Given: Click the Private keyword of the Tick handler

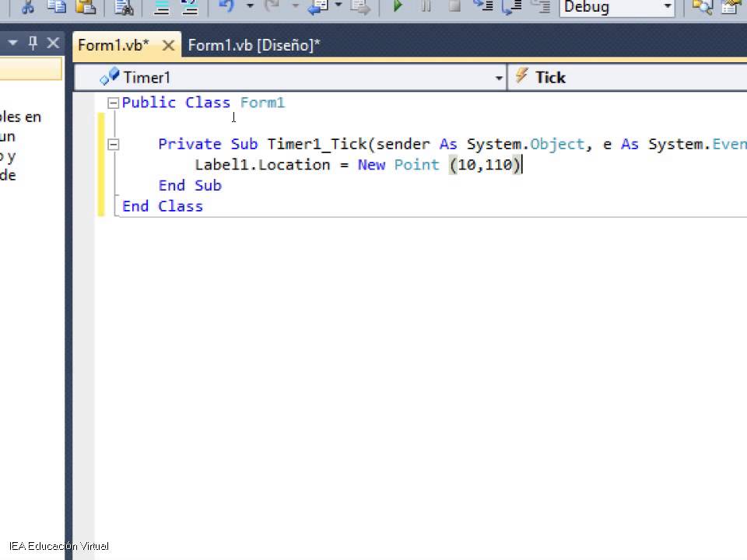Looking at the screenshot, I should tap(190, 145).
